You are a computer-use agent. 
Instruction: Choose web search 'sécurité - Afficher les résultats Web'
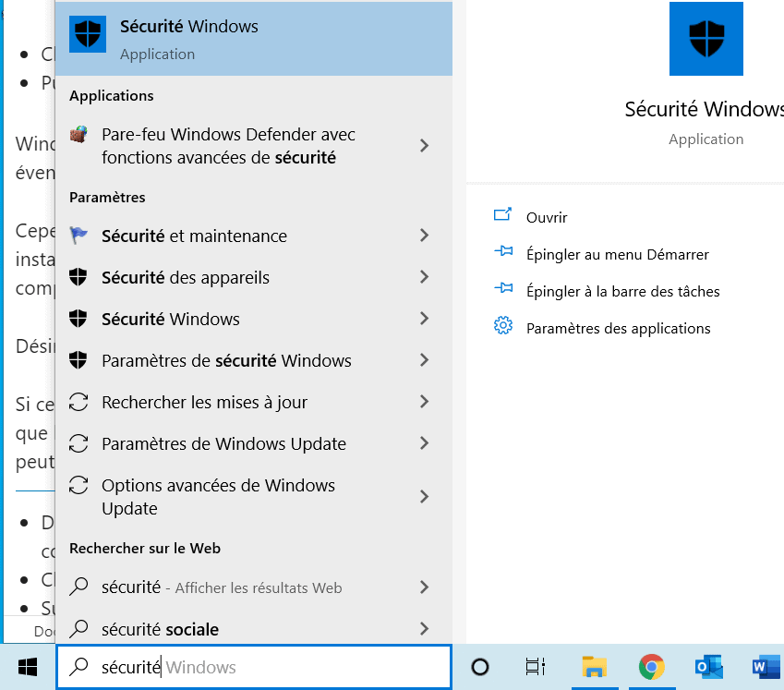click(x=254, y=587)
